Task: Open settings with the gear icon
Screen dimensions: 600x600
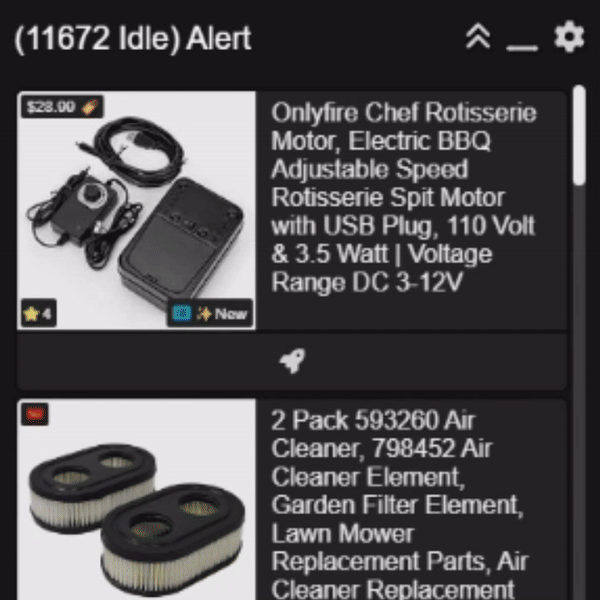Action: click(569, 37)
